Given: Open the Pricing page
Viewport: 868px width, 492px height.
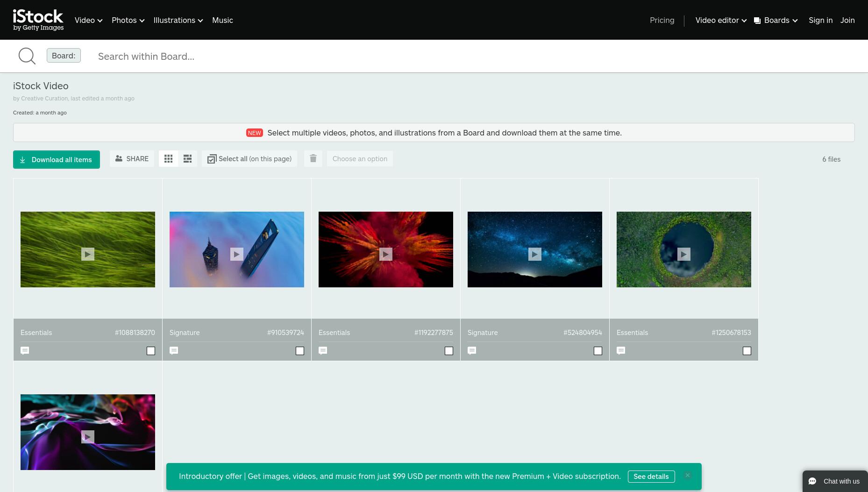Looking at the screenshot, I should point(662,20).
